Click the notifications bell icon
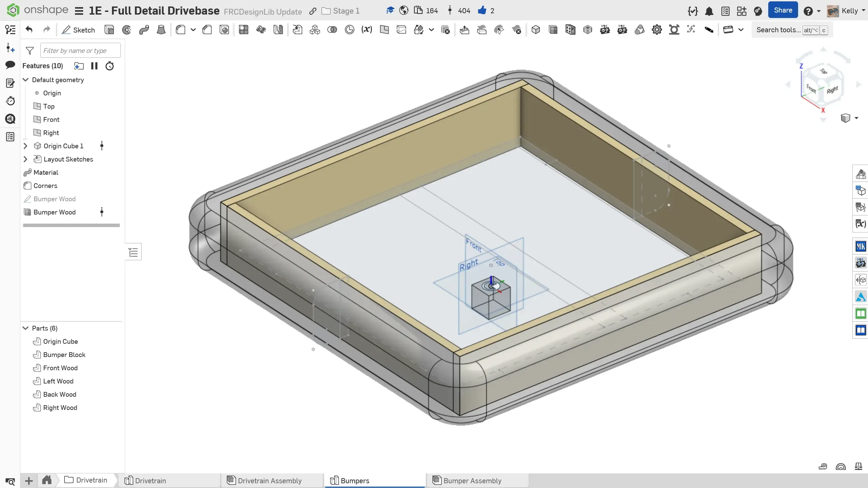868x488 pixels. point(709,11)
